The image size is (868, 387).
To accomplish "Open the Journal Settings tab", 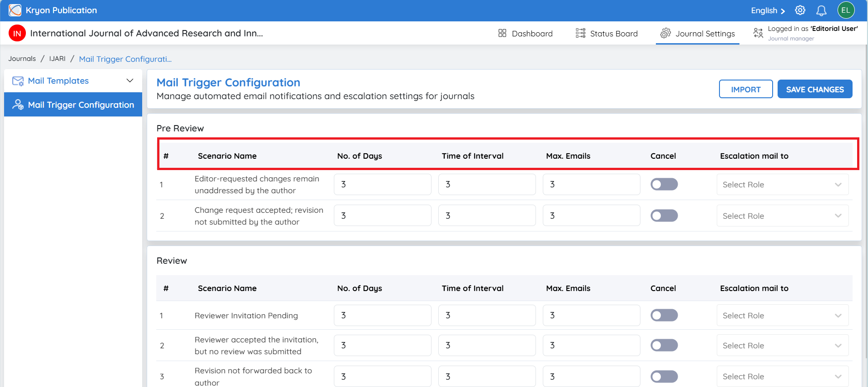I will (x=697, y=33).
